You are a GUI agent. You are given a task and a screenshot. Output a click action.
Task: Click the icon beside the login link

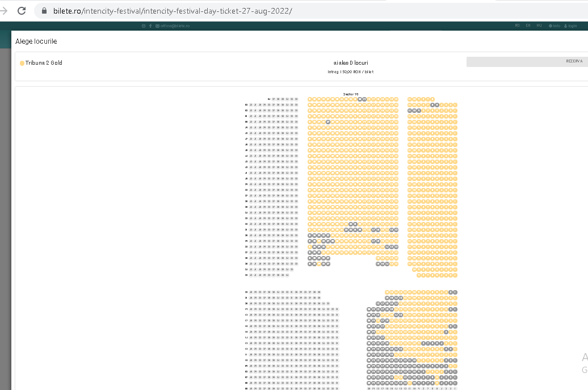(x=566, y=26)
